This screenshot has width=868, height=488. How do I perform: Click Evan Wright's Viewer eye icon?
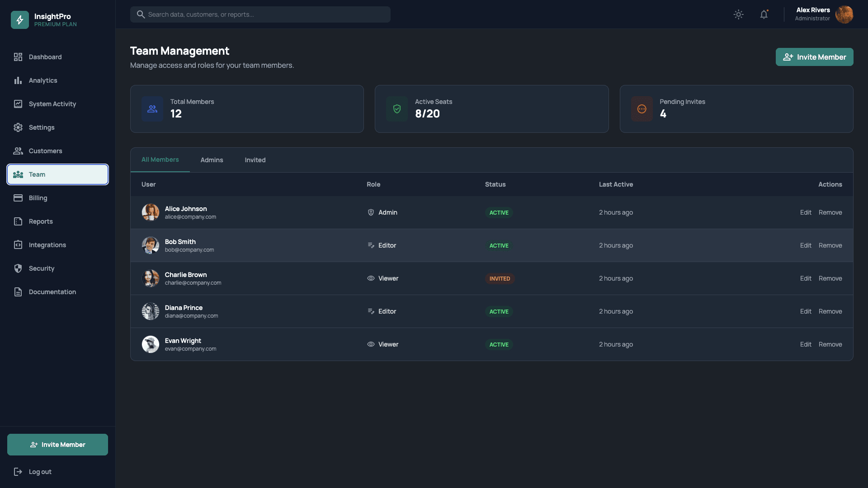371,344
